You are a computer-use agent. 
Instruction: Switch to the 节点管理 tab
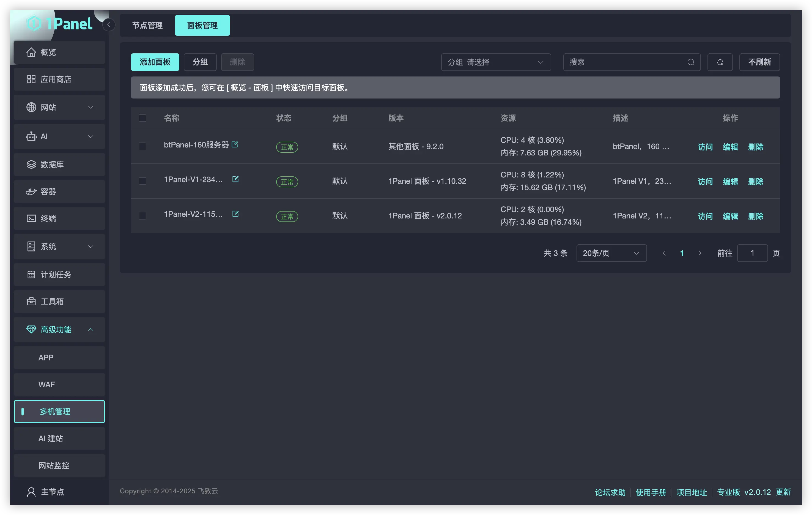tap(147, 25)
